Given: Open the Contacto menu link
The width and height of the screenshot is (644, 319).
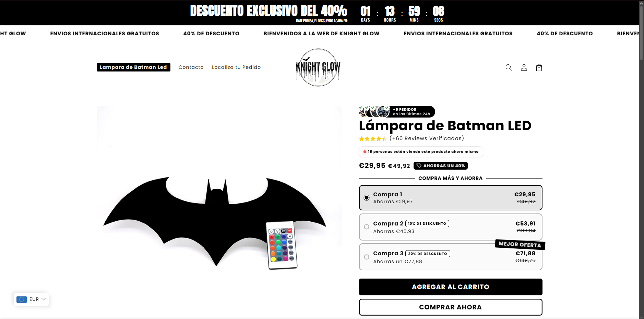Looking at the screenshot, I should pyautogui.click(x=191, y=67).
